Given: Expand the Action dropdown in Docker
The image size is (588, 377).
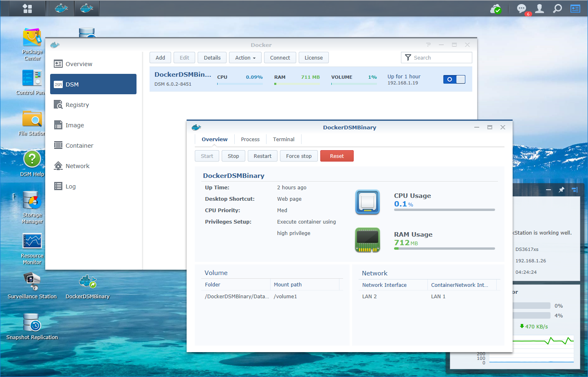Looking at the screenshot, I should (x=245, y=58).
